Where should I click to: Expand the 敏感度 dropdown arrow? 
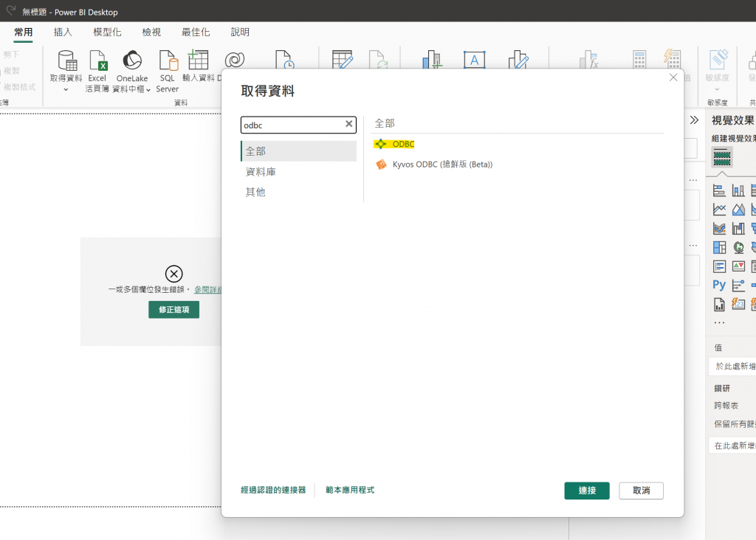pyautogui.click(x=717, y=89)
